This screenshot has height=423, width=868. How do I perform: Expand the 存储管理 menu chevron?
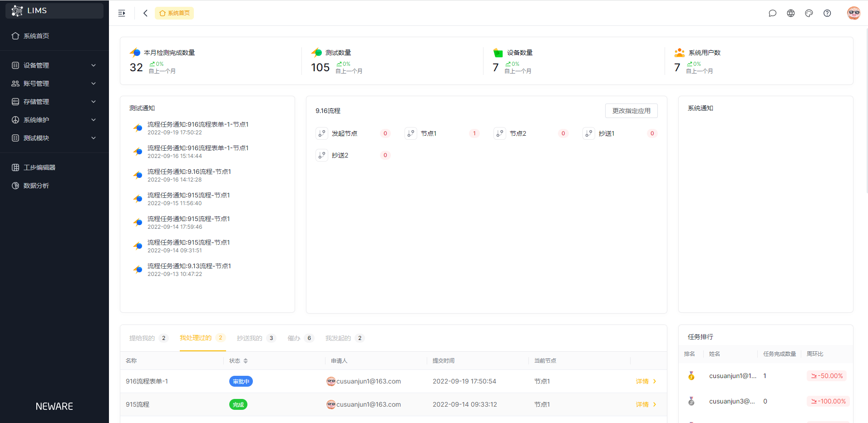point(94,102)
